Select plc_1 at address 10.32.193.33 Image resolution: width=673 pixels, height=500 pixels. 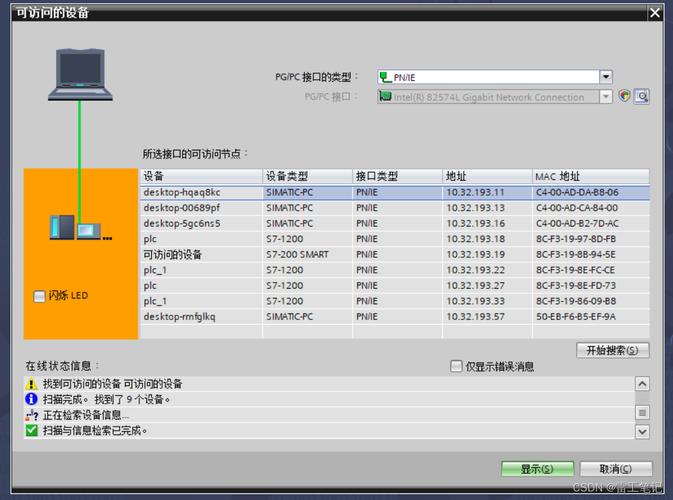[x=395, y=301]
